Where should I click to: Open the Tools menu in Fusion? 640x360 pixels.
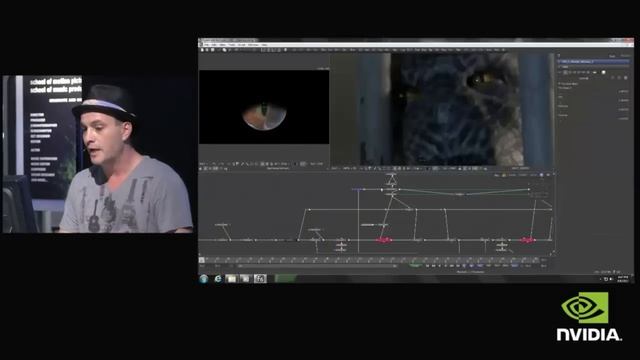(232, 44)
